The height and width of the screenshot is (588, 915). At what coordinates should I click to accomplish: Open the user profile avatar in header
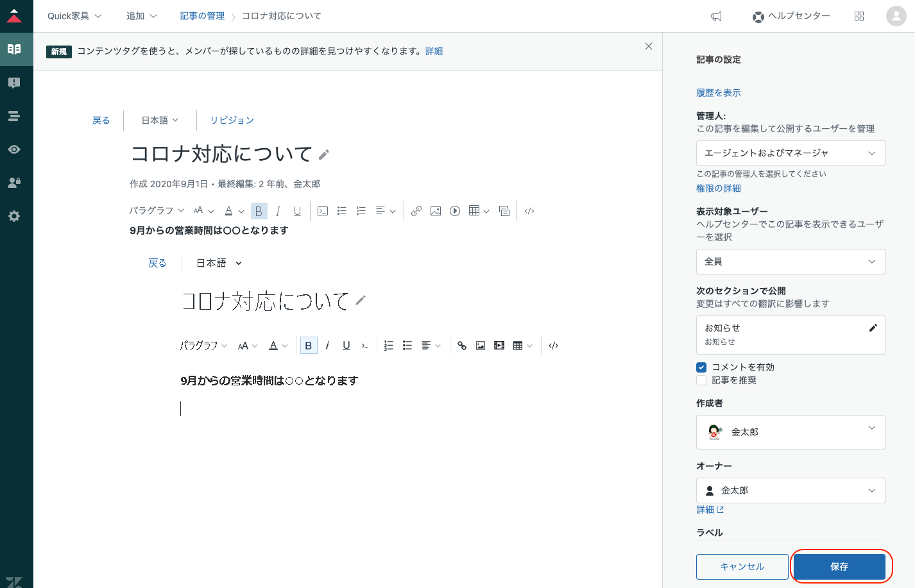click(x=896, y=16)
